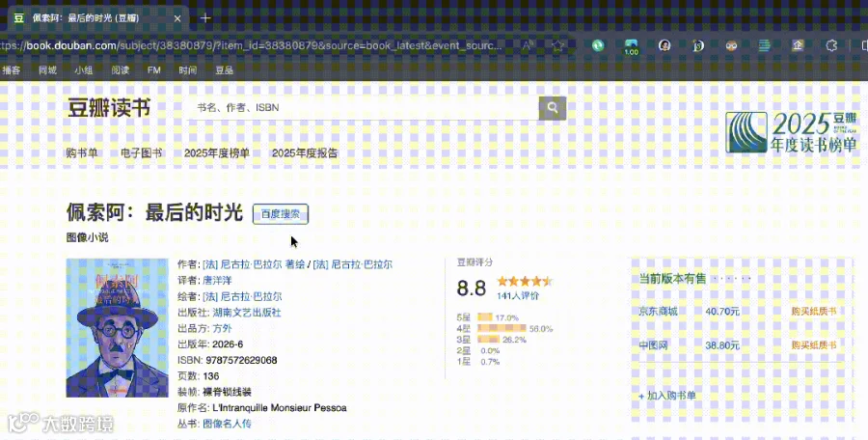The width and height of the screenshot is (868, 440).
Task: Open the avatar face extension icon
Action: pos(665,45)
